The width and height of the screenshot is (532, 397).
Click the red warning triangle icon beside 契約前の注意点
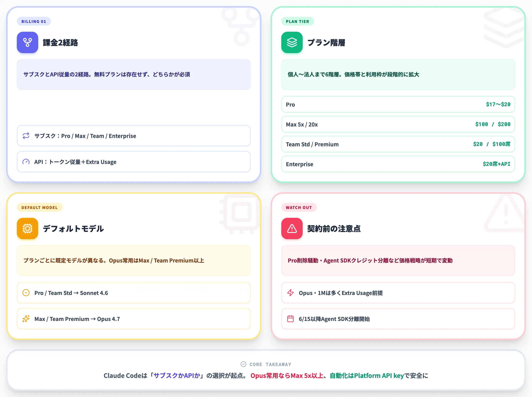(292, 228)
